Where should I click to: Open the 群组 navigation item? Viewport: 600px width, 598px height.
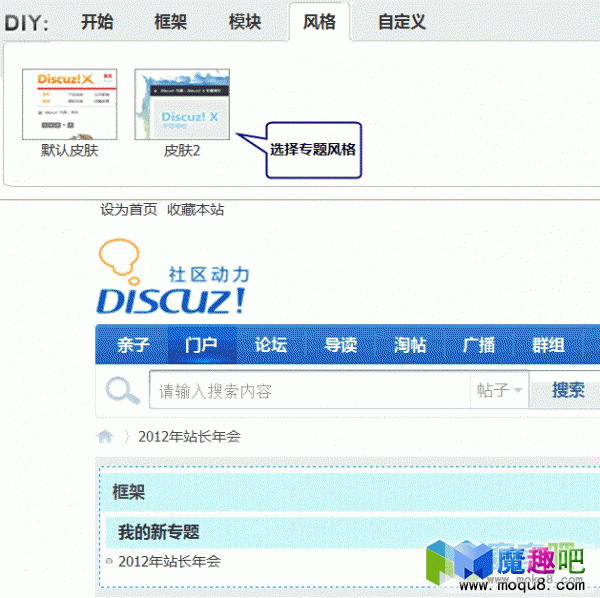548,345
